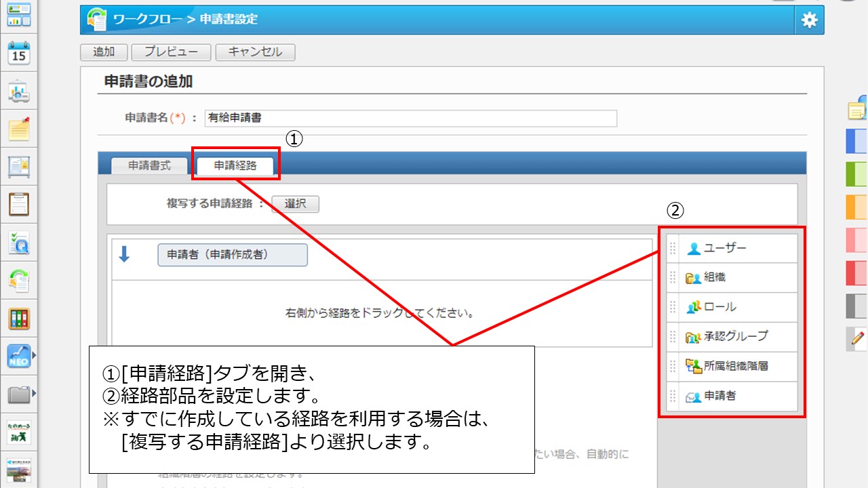The image size is (868, 488).
Task: Click the キャンセル button
Action: click(x=255, y=52)
